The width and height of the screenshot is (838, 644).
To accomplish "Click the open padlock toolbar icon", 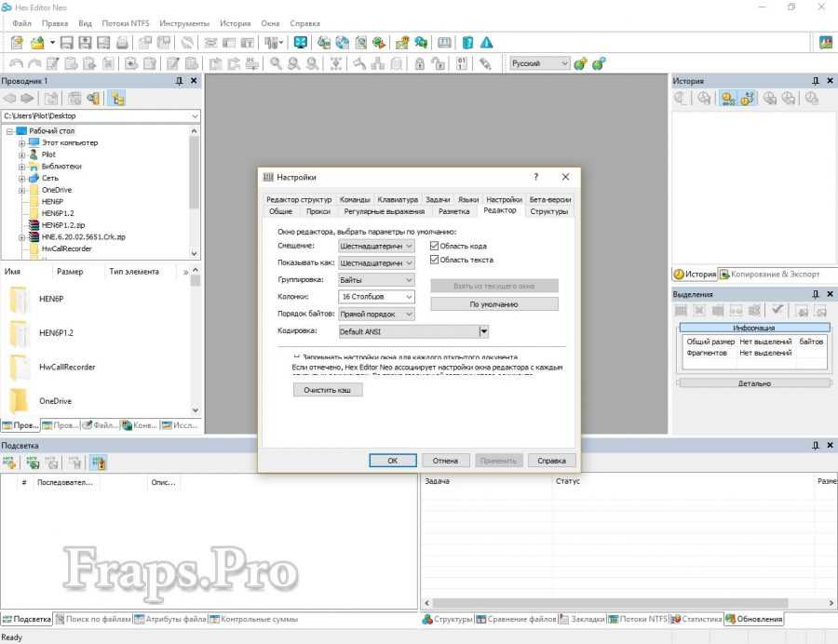I will coord(439,63).
